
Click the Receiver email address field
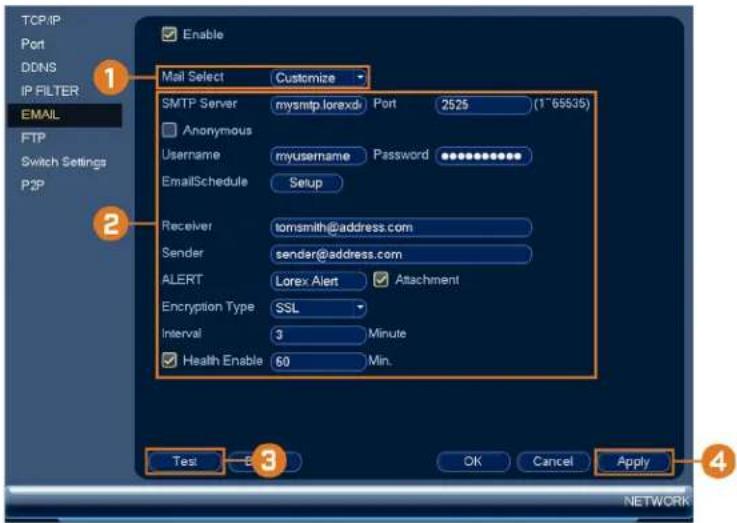pyautogui.click(x=401, y=227)
